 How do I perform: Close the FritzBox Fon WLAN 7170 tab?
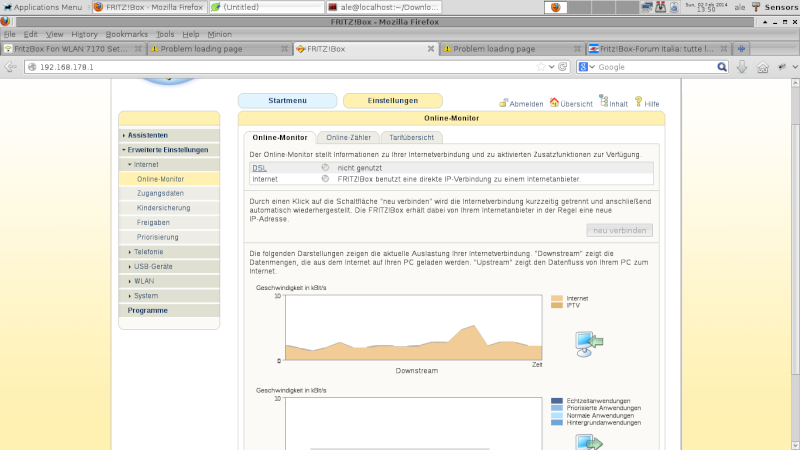point(138,48)
